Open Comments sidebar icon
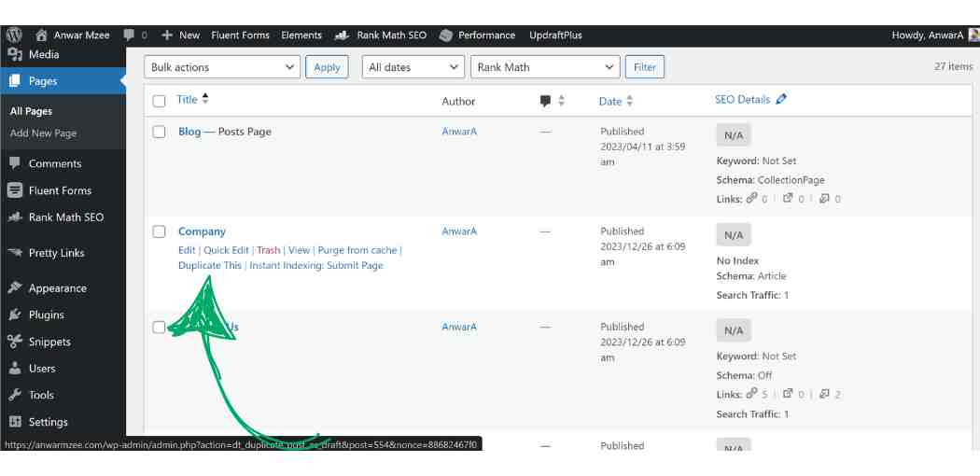This screenshot has height=476, width=980. [x=14, y=163]
